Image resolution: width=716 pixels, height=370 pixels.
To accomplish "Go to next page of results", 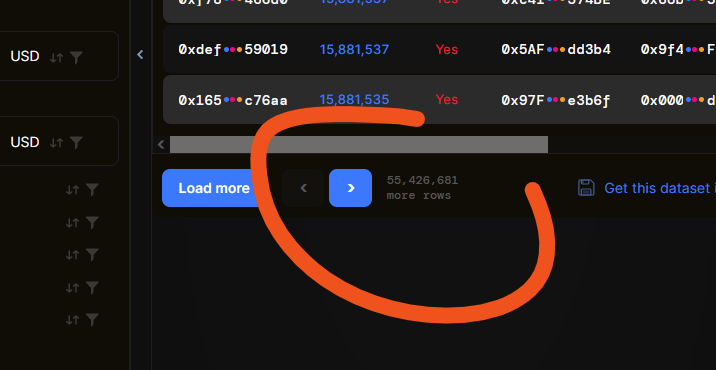I will [350, 188].
